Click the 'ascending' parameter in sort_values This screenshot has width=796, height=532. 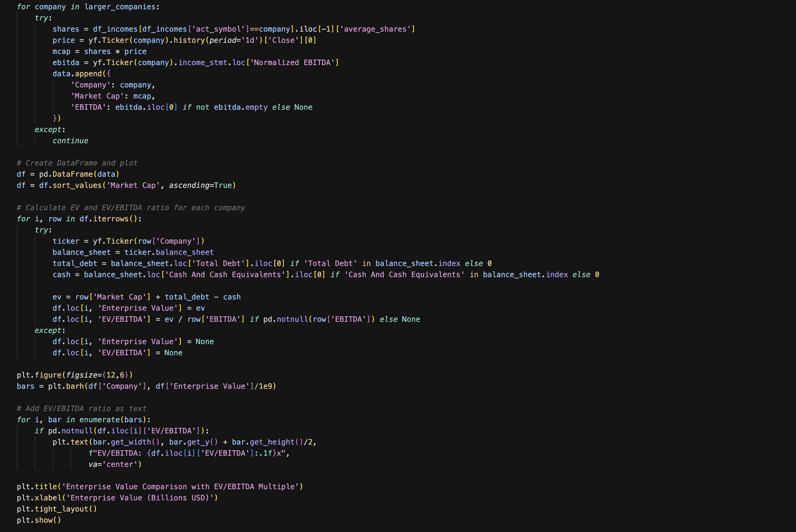click(x=189, y=185)
